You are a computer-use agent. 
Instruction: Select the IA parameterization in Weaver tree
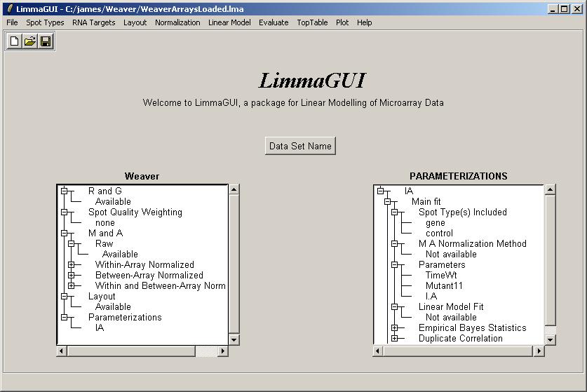click(100, 327)
